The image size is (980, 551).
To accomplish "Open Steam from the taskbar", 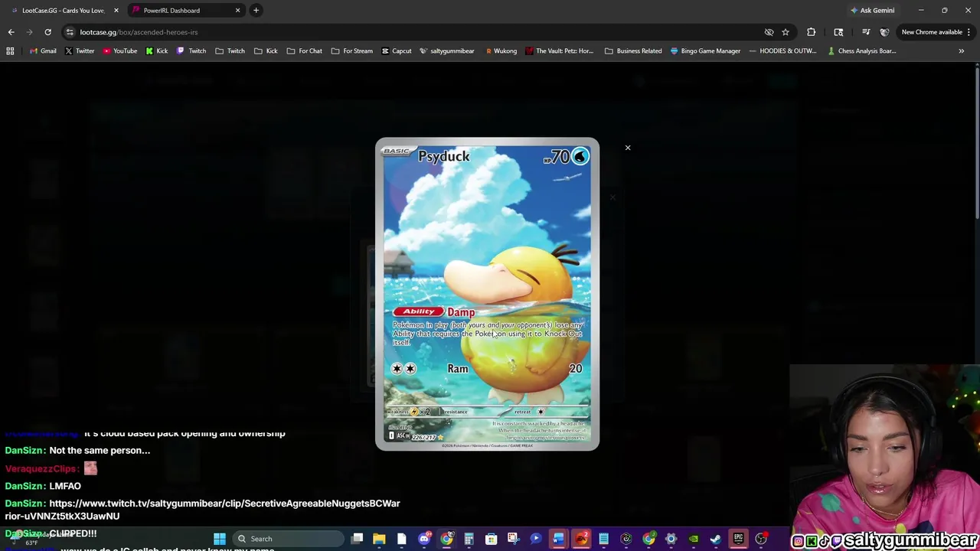I will (x=715, y=539).
